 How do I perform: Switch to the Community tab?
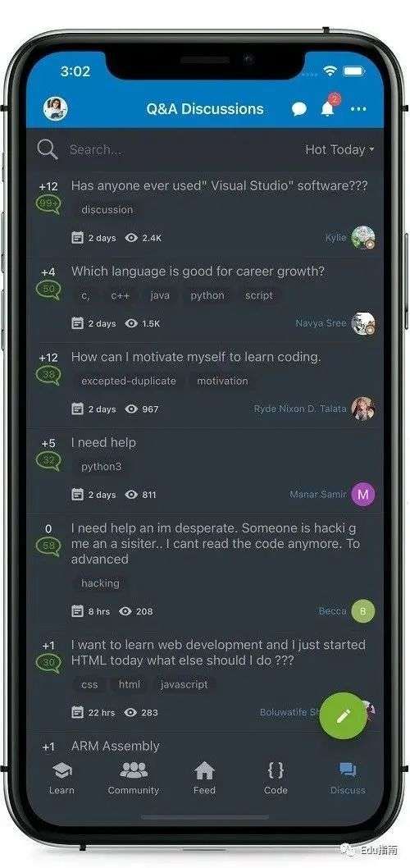(x=134, y=778)
